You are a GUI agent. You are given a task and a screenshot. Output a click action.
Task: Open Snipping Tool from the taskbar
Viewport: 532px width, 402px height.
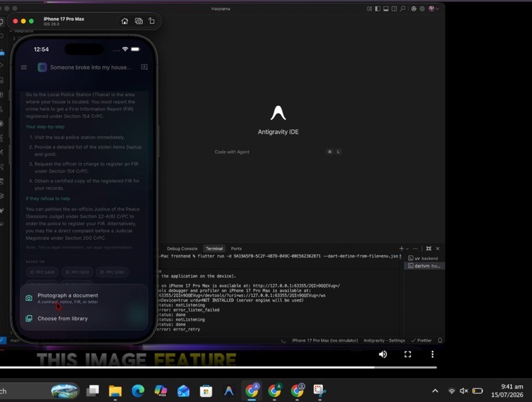[320, 391]
